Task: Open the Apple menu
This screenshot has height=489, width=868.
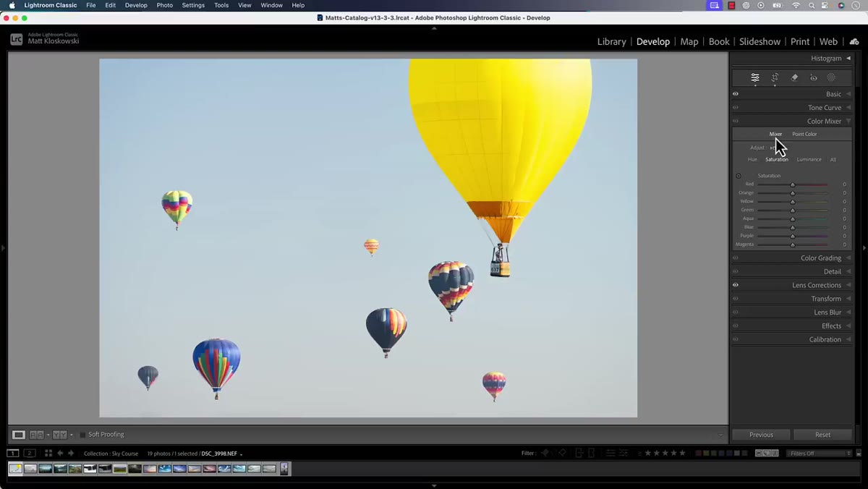Action: pyautogui.click(x=12, y=5)
